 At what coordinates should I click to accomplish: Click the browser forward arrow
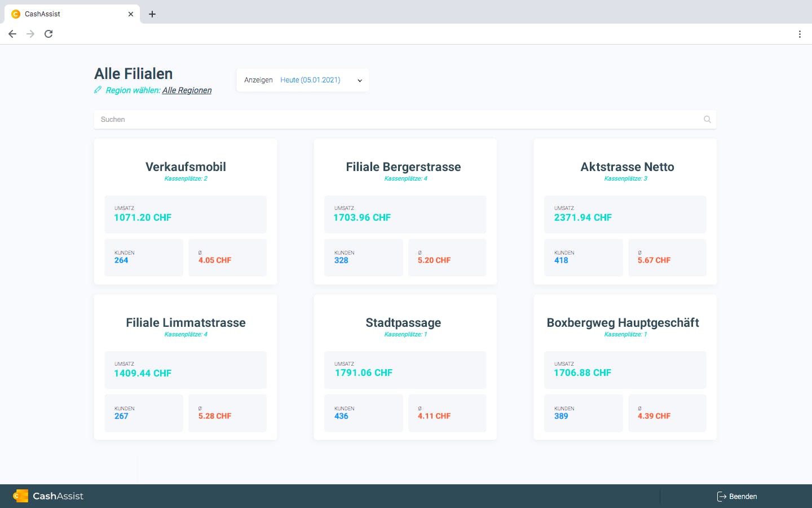[30, 34]
